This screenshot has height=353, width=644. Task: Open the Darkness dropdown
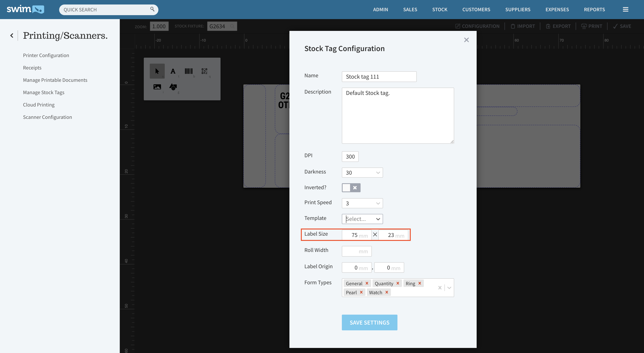point(362,173)
